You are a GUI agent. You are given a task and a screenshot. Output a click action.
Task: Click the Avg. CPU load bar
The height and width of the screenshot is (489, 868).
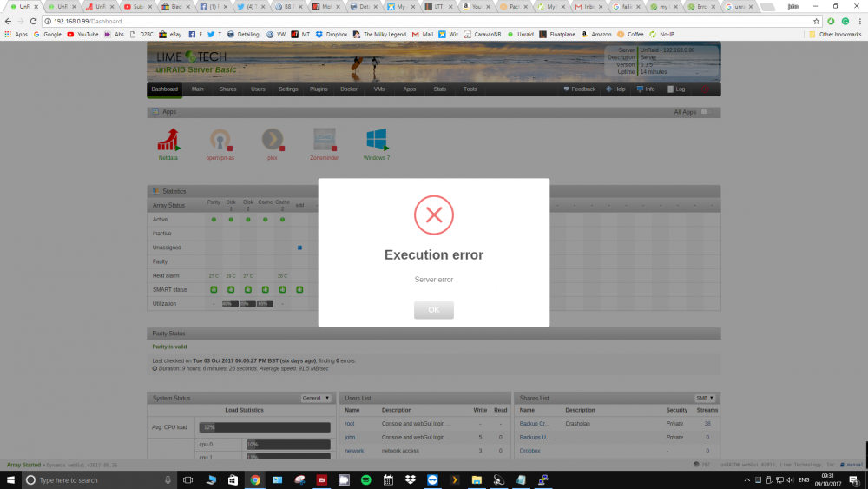click(x=265, y=427)
